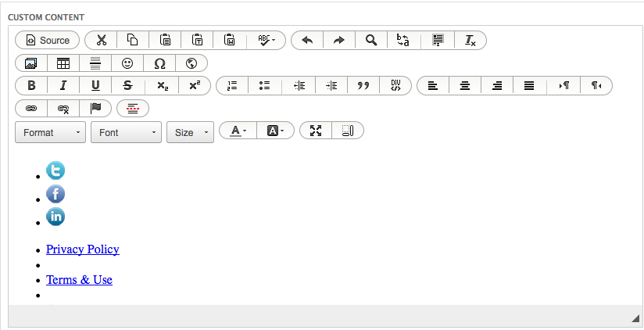Open the smiley emoticon picker

tap(127, 63)
